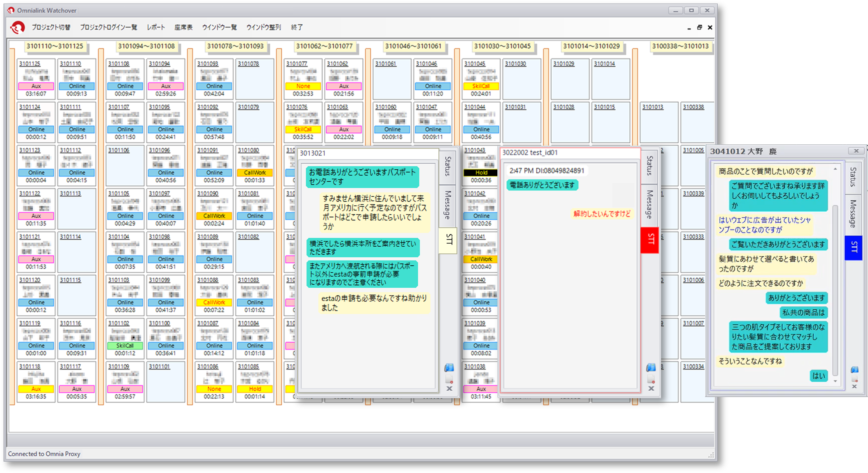Switch to the Status tab of the 3022002 window
The image size is (868, 473).
[x=648, y=167]
